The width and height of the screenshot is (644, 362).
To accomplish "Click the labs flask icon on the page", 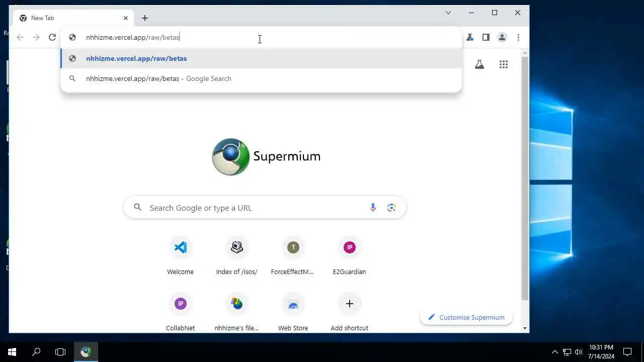I will click(479, 64).
